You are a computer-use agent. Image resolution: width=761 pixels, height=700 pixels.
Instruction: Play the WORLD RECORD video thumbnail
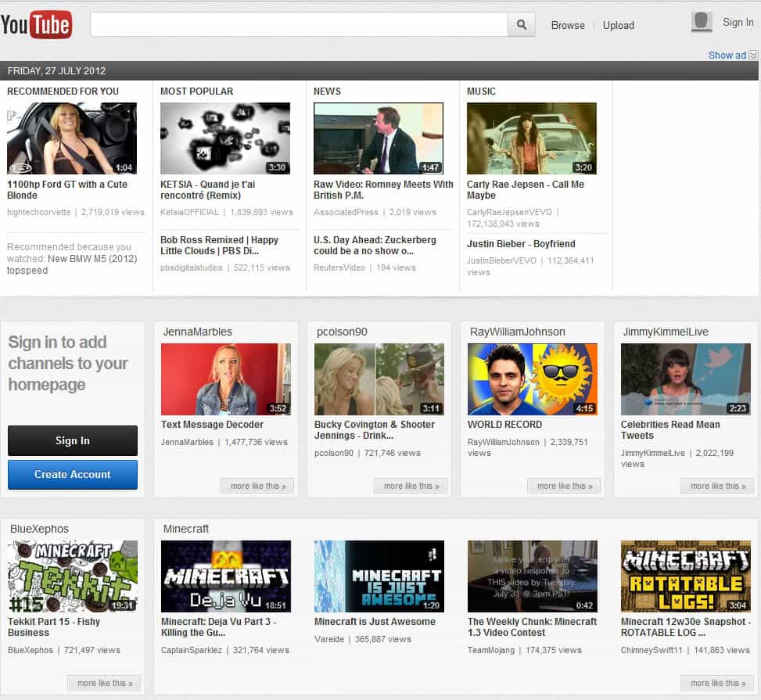pos(533,379)
